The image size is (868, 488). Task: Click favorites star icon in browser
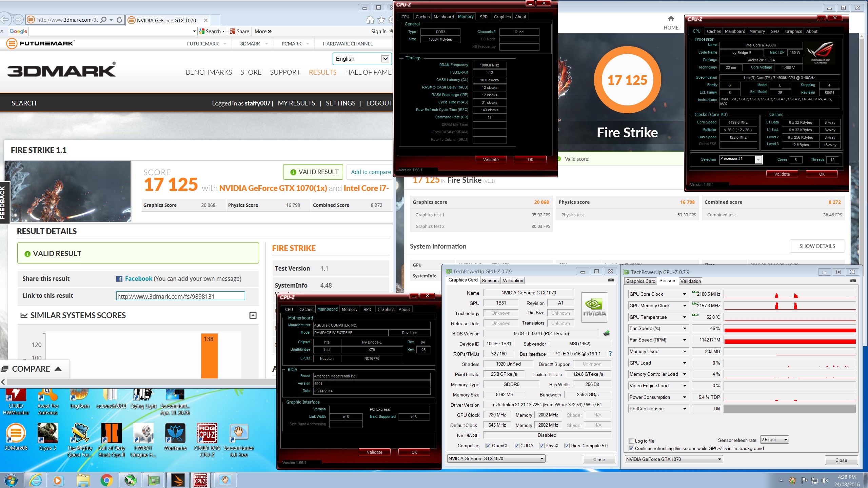point(381,20)
